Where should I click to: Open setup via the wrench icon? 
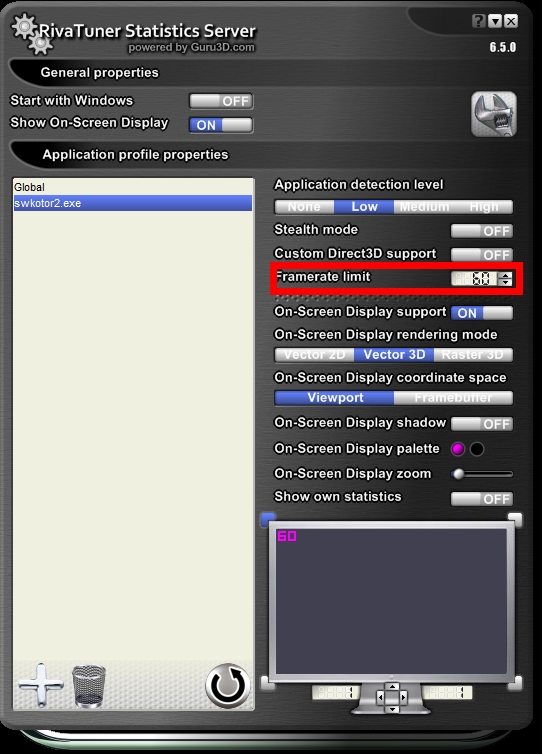coord(493,114)
